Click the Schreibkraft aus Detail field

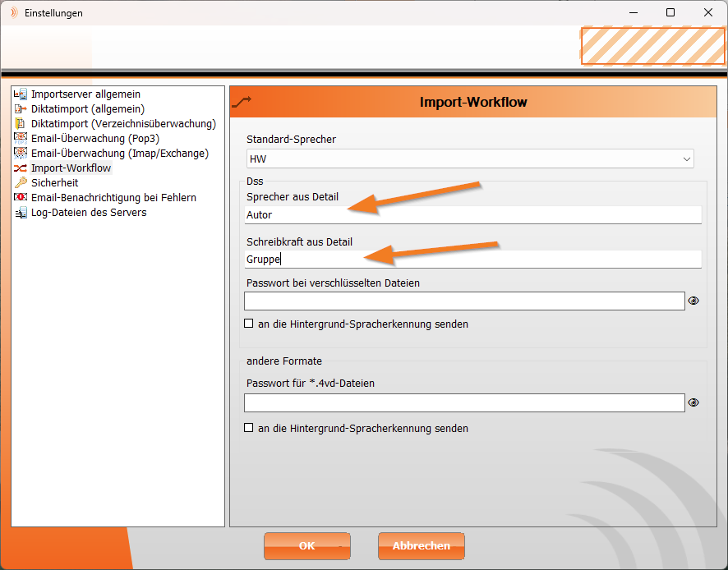(473, 259)
